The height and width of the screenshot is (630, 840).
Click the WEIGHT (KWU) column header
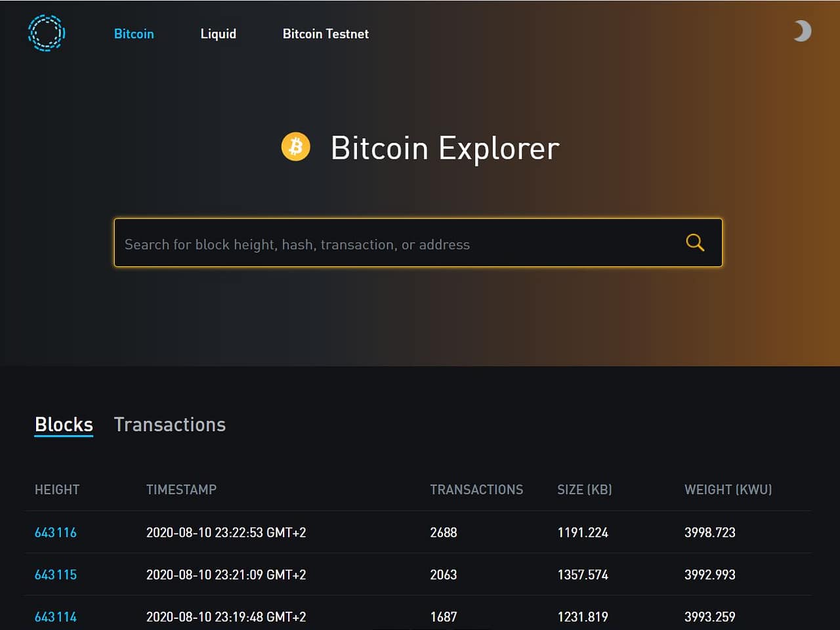pos(728,490)
